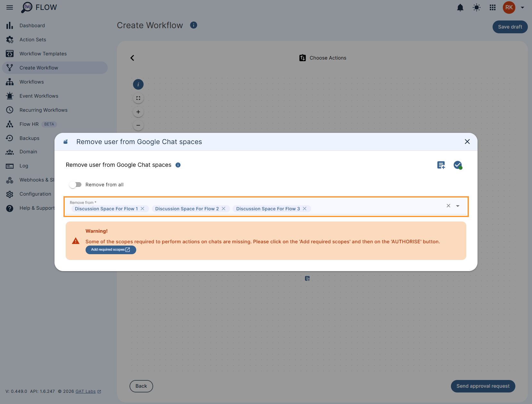Click the Log sidebar icon

click(x=10, y=166)
